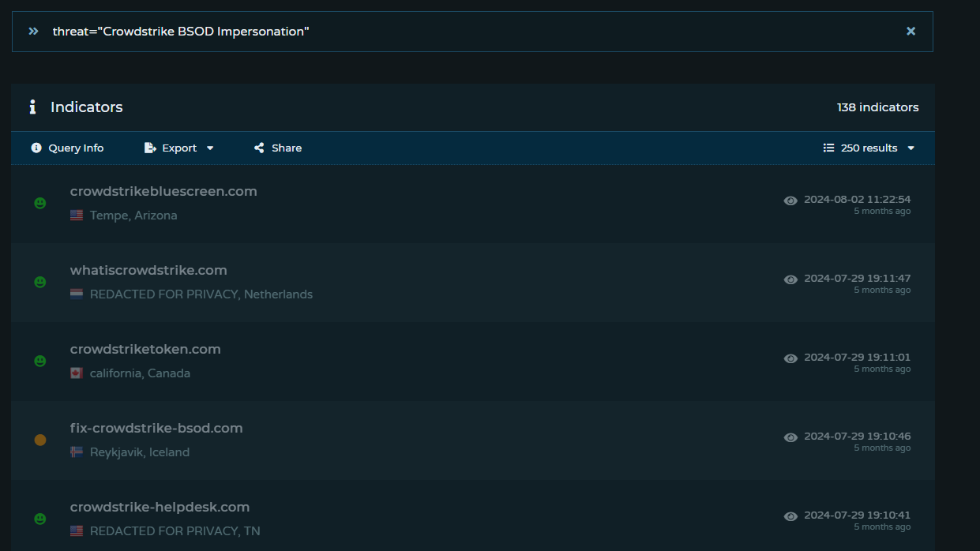This screenshot has height=551, width=980.
Task: Click timestamp 2024-07-29 19:10:46
Action: pos(858,437)
